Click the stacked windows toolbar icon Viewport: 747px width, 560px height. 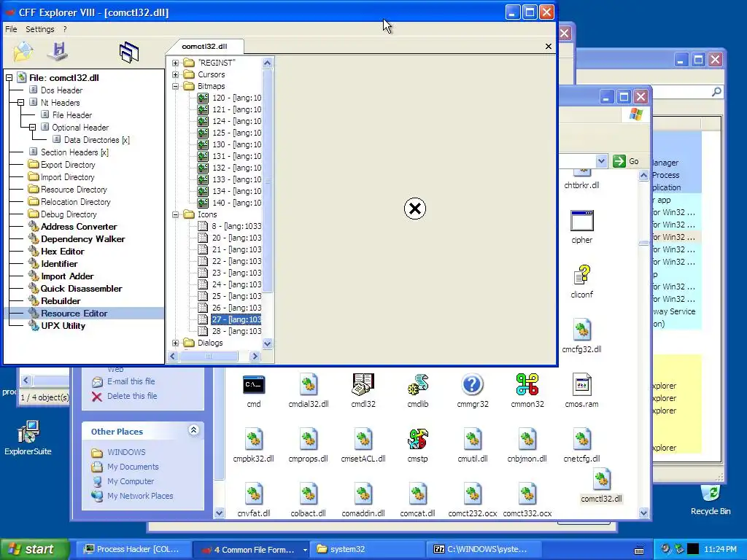(128, 52)
